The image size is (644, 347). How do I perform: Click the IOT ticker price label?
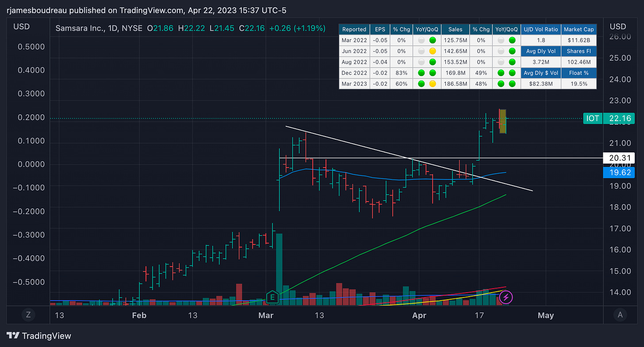coord(593,118)
